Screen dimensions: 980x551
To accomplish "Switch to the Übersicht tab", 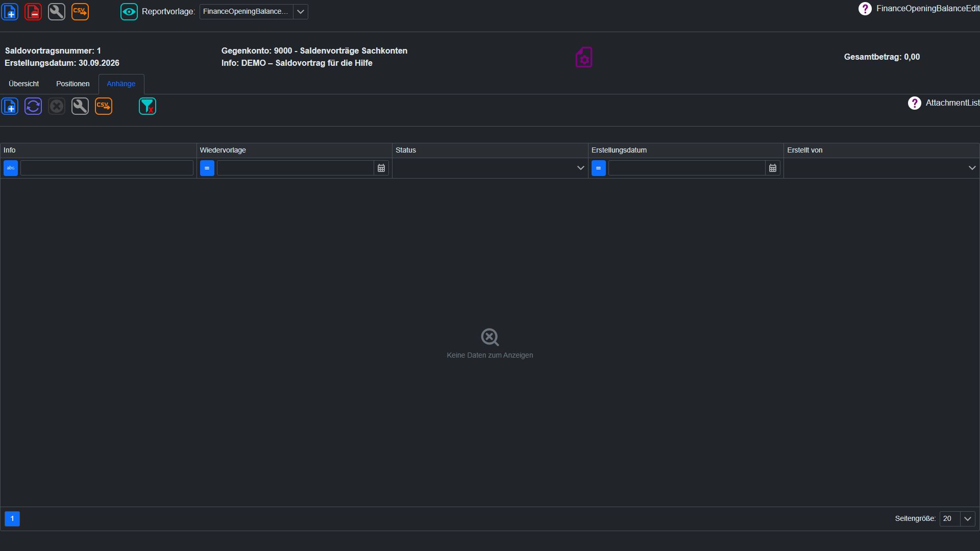I will point(24,84).
